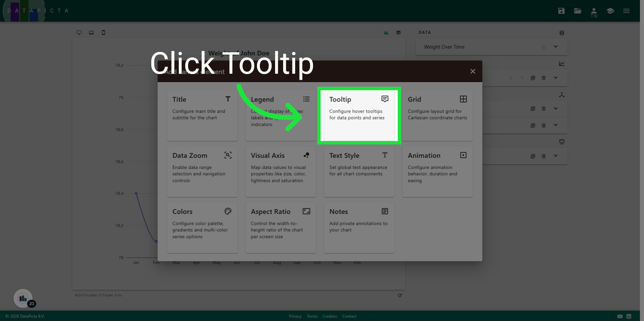Click the move-down arrow on the series row
Screen dimensions: 644x321
pyautogui.click(x=511, y=78)
